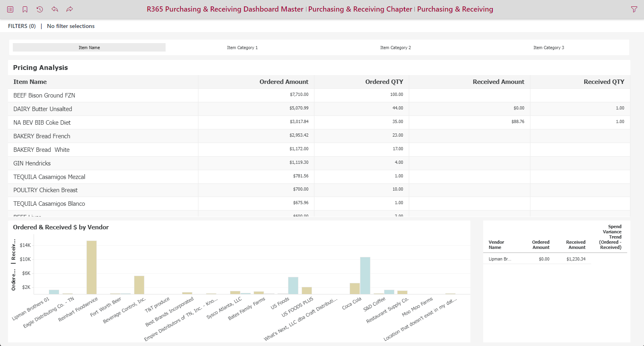
Task: Click Spend Variance Trend column header
Action: point(610,237)
